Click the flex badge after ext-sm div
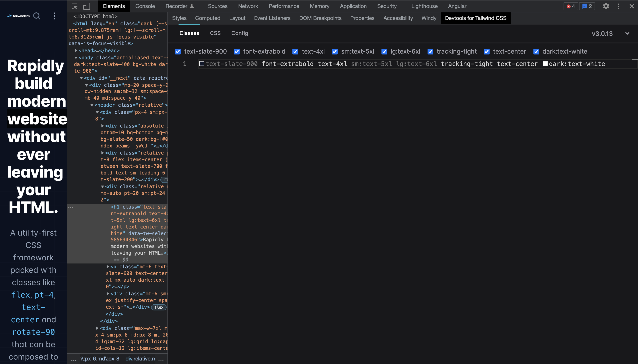Viewport: 638px width, 364px height. pyautogui.click(x=159, y=307)
